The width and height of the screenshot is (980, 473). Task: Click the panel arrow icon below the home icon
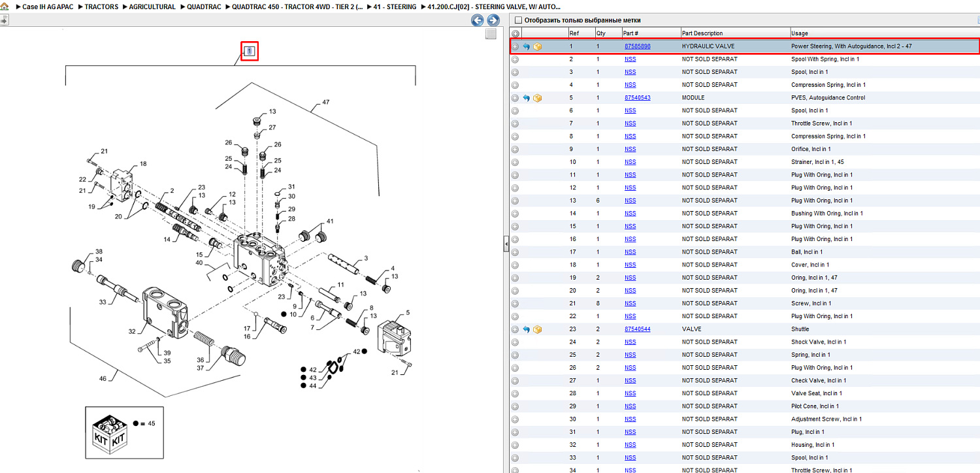point(4,20)
